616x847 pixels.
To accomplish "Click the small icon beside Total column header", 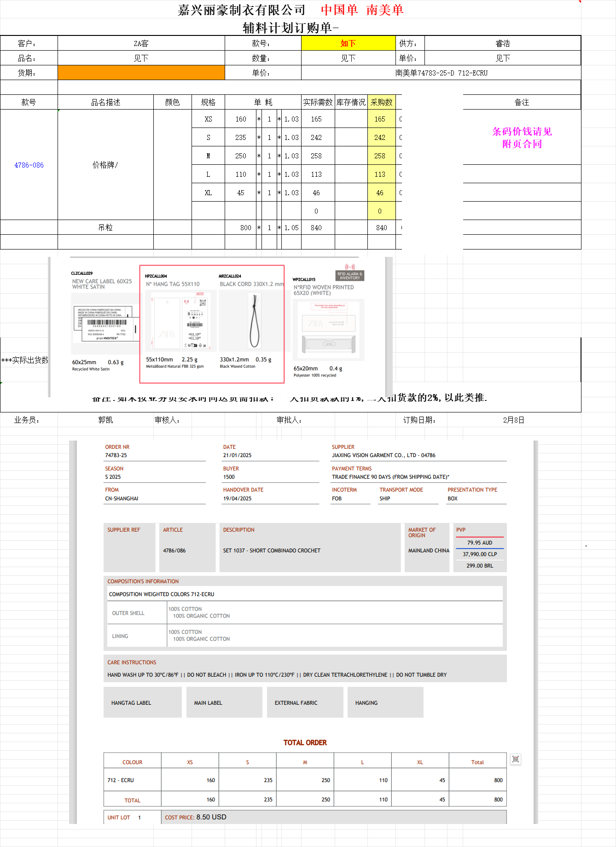I will (x=516, y=759).
